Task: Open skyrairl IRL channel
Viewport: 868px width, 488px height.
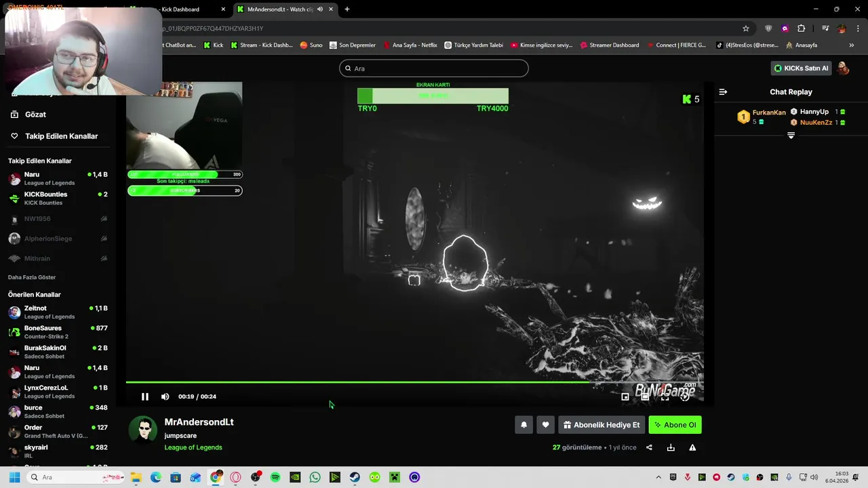Action: click(x=58, y=451)
